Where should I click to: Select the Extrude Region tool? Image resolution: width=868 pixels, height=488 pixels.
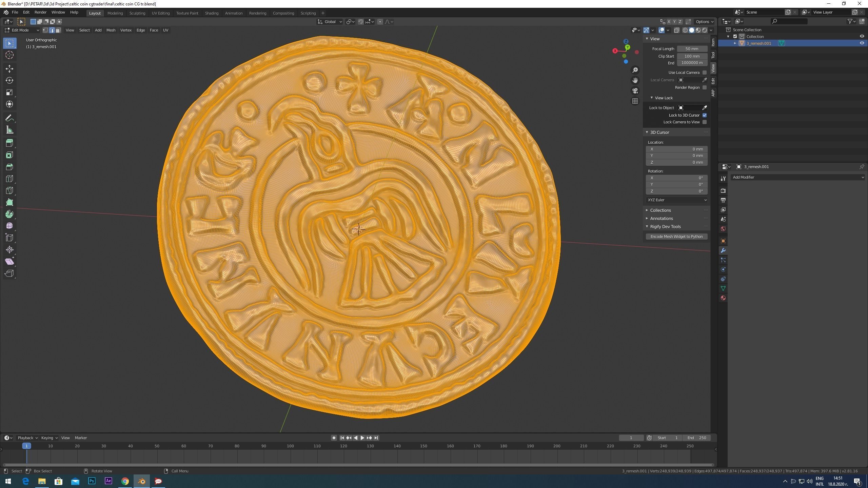click(x=9, y=143)
